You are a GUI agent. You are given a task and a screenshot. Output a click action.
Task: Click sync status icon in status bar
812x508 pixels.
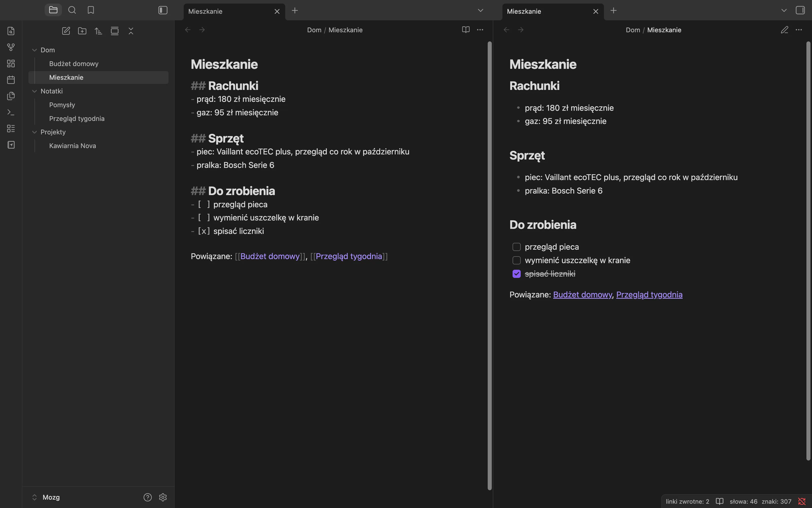pos(802,501)
